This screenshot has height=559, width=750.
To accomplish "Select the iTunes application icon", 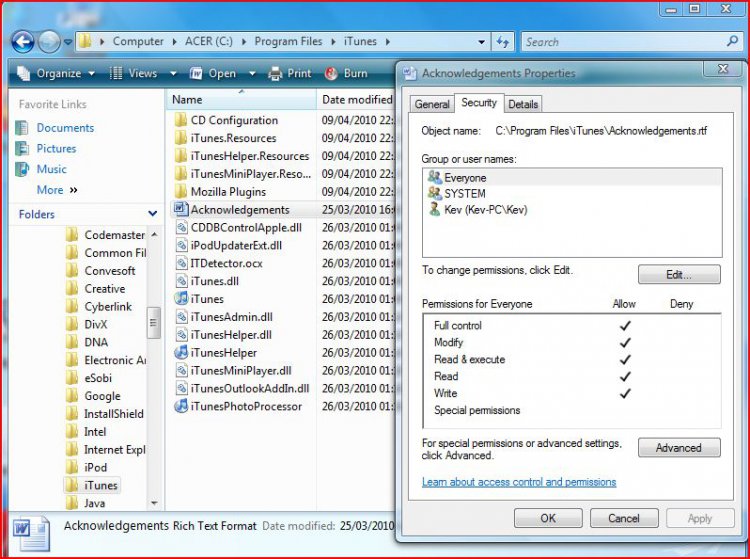I will point(180,298).
